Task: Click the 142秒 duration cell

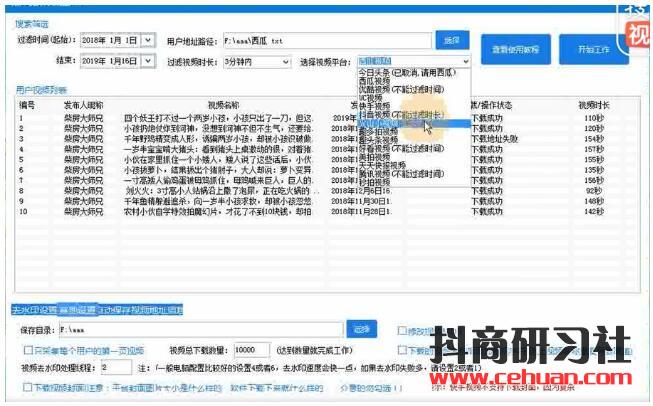Action: point(594,212)
